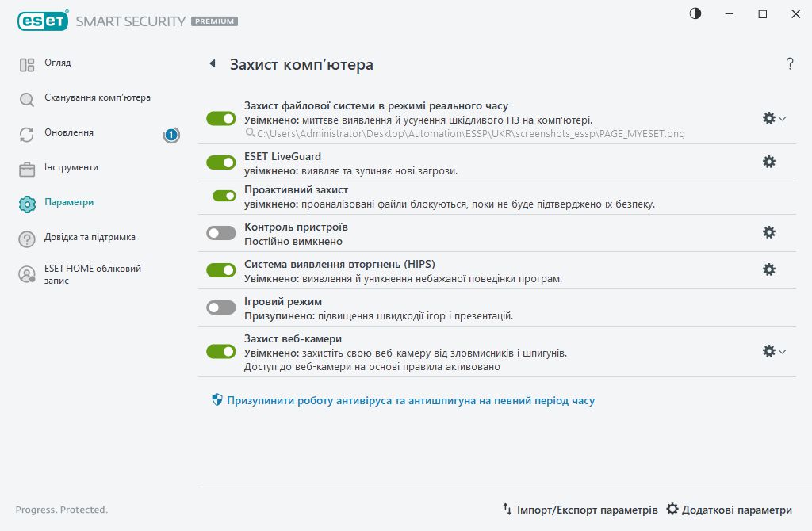Open Контроль пристроїв settings gear
Viewport: 812px width, 531px height.
coord(768,232)
